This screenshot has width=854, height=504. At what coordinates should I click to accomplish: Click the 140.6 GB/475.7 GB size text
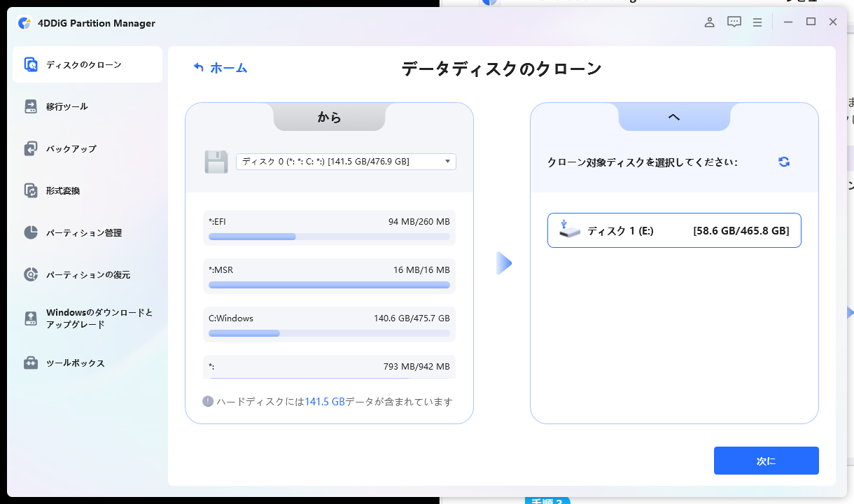pyautogui.click(x=412, y=318)
